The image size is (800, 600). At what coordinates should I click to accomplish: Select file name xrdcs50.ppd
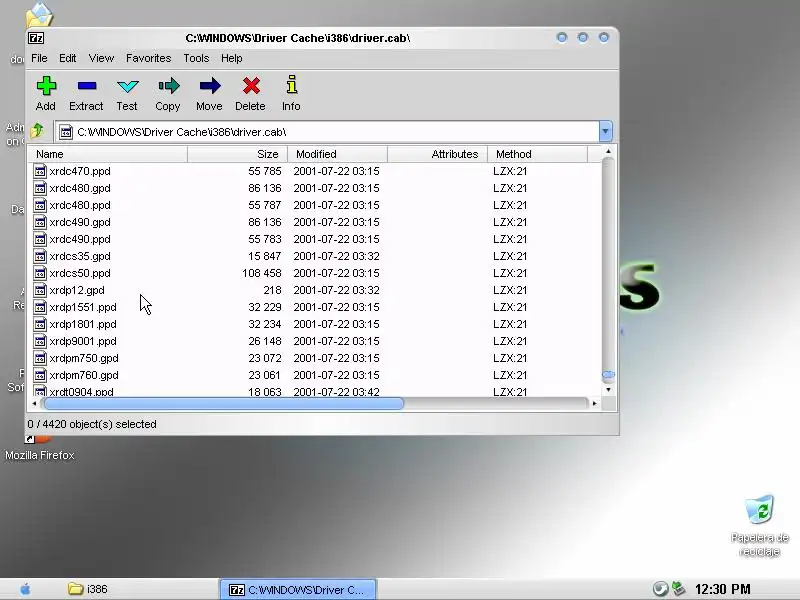(80, 273)
